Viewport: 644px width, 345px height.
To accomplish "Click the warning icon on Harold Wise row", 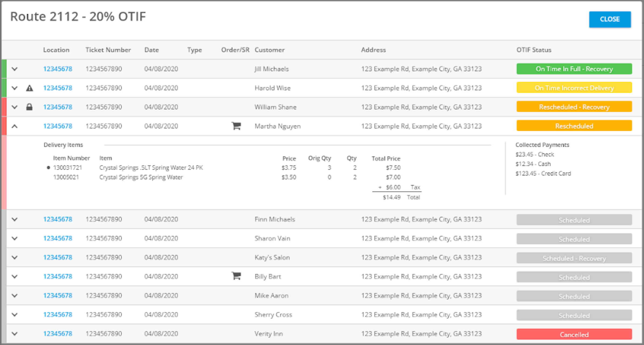I will tap(29, 88).
